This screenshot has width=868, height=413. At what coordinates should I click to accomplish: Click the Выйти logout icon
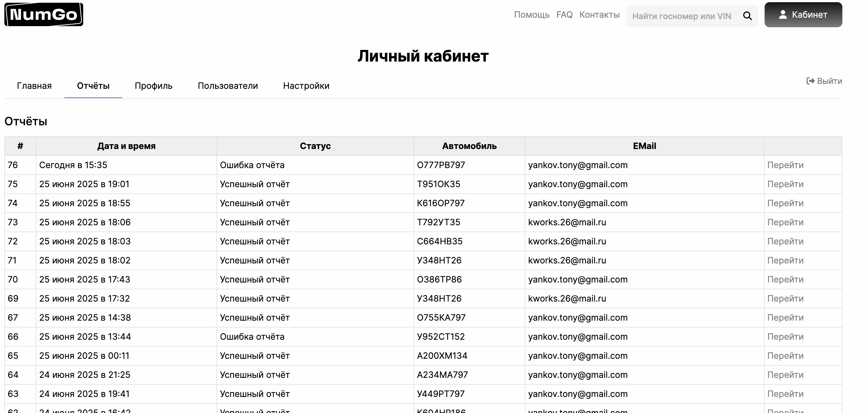(810, 81)
